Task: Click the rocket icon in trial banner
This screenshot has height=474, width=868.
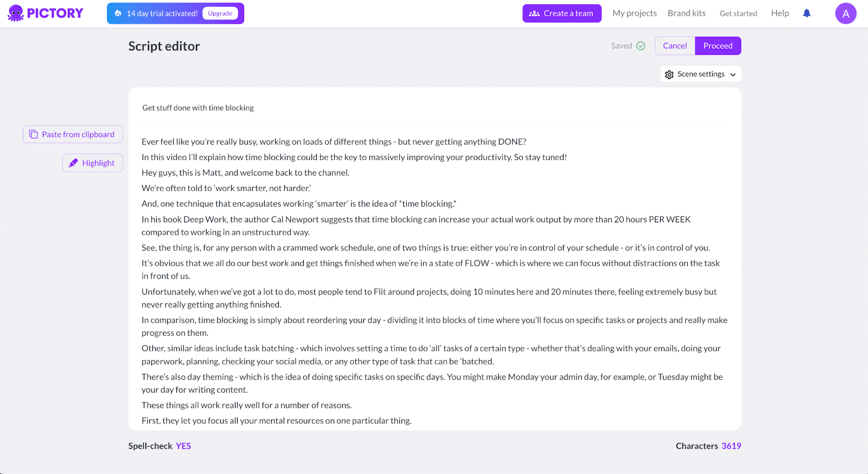Action: pyautogui.click(x=118, y=14)
